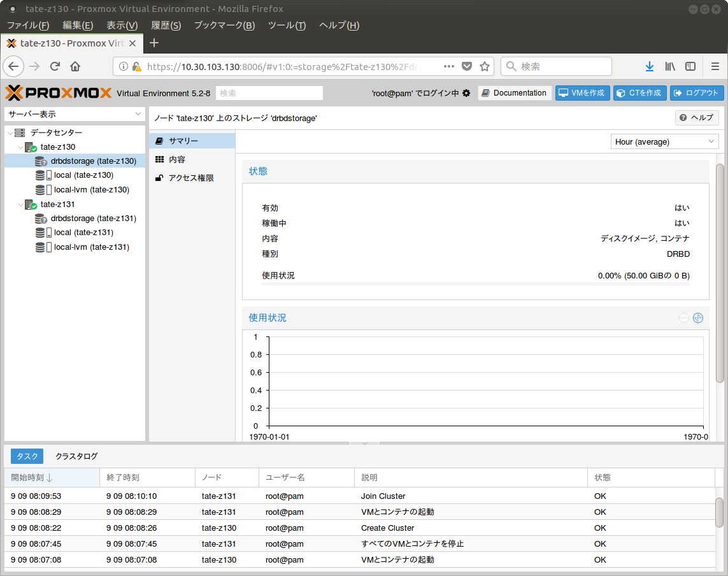
Task: Reload the page with the refresh icon
Action: pyautogui.click(x=54, y=66)
